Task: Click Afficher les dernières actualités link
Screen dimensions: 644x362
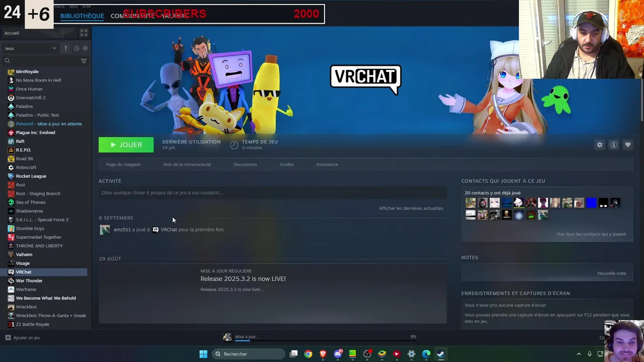Action: coord(411,208)
